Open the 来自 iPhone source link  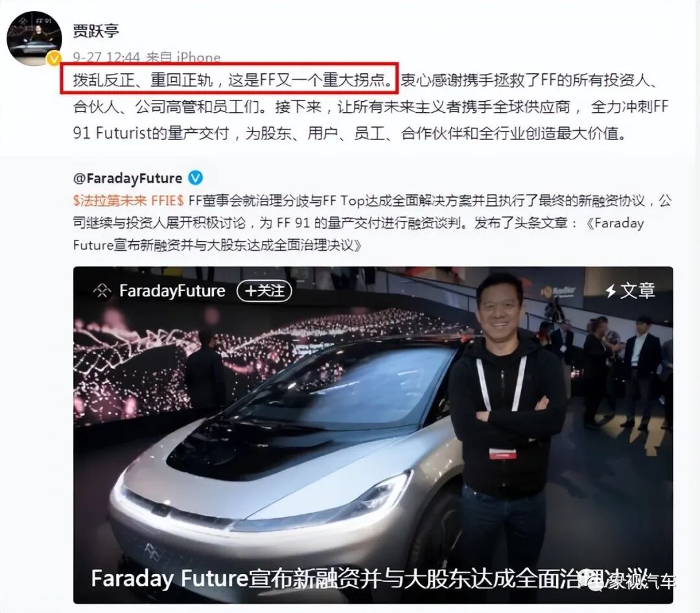(183, 57)
